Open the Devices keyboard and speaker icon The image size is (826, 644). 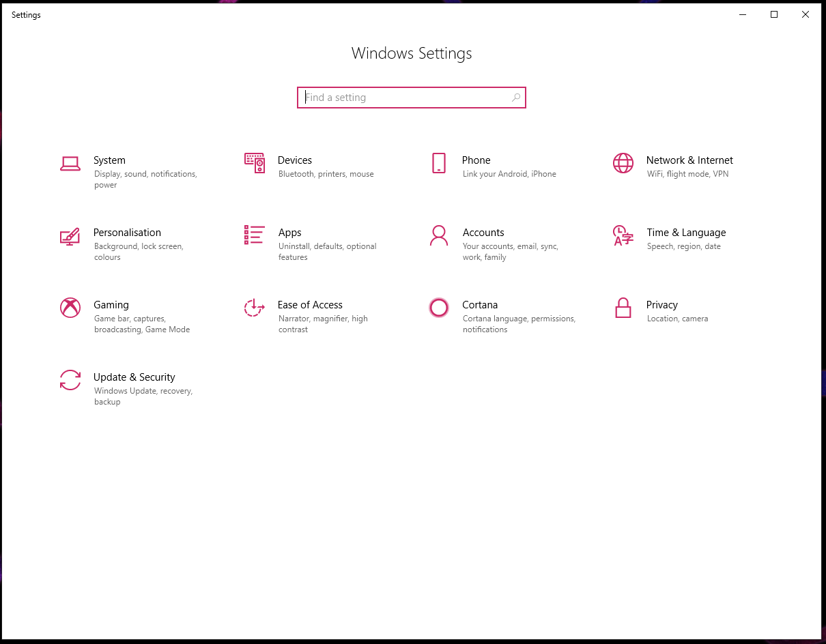[x=255, y=163]
